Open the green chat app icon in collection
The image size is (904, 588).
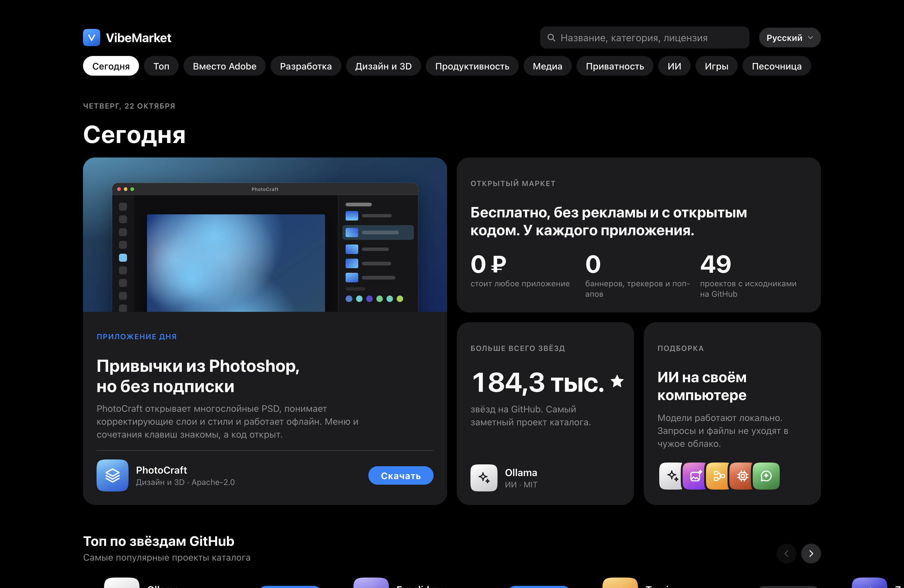pyautogui.click(x=766, y=476)
